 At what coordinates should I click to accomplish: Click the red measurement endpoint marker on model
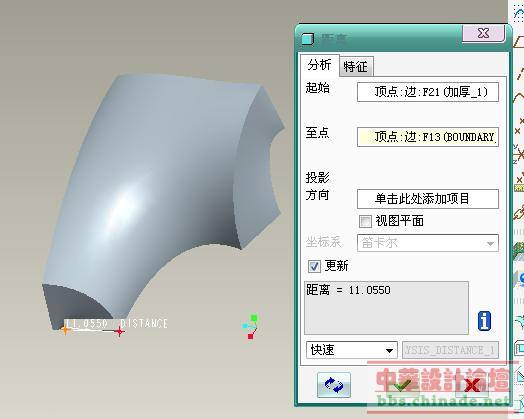(x=119, y=331)
